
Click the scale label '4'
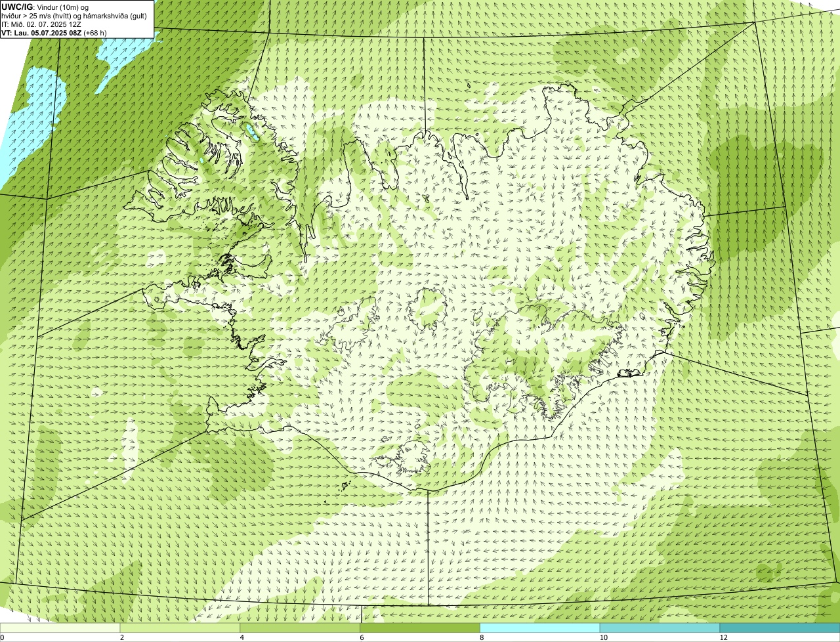click(x=242, y=637)
